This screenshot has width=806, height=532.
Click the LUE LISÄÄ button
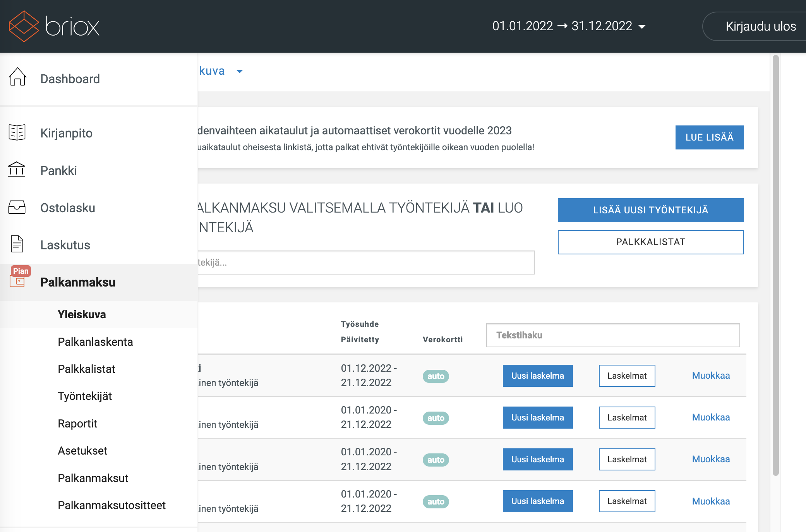[709, 137]
